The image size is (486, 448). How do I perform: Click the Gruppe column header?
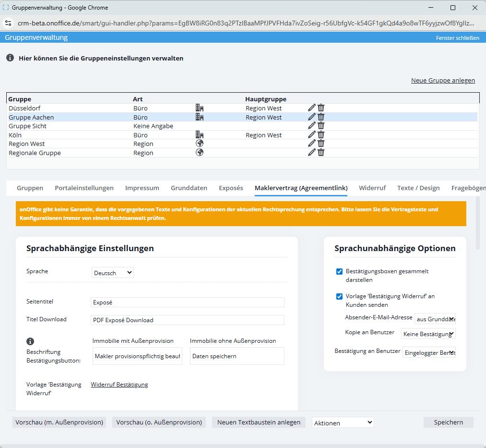(x=20, y=99)
